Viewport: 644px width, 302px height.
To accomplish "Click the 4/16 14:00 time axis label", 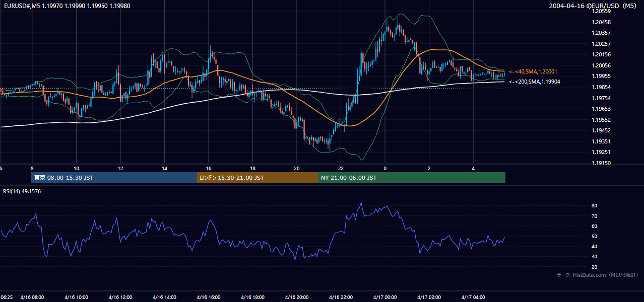I will (x=164, y=297).
